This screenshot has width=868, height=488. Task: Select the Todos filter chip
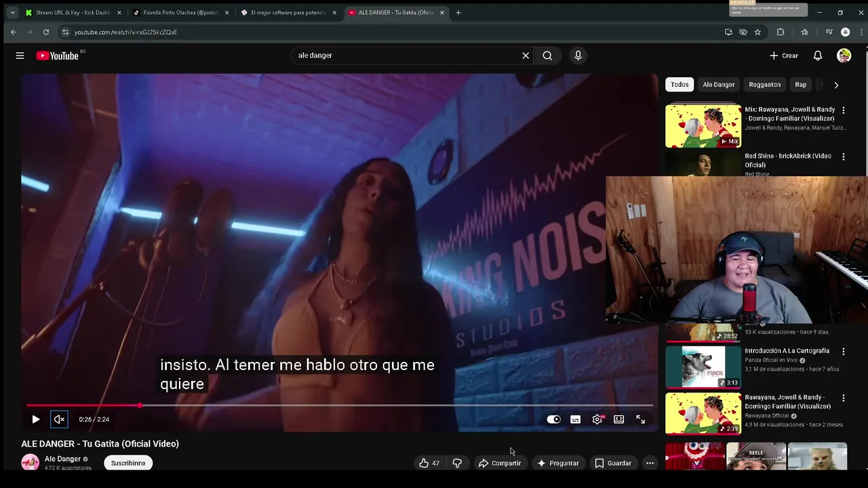coord(679,85)
